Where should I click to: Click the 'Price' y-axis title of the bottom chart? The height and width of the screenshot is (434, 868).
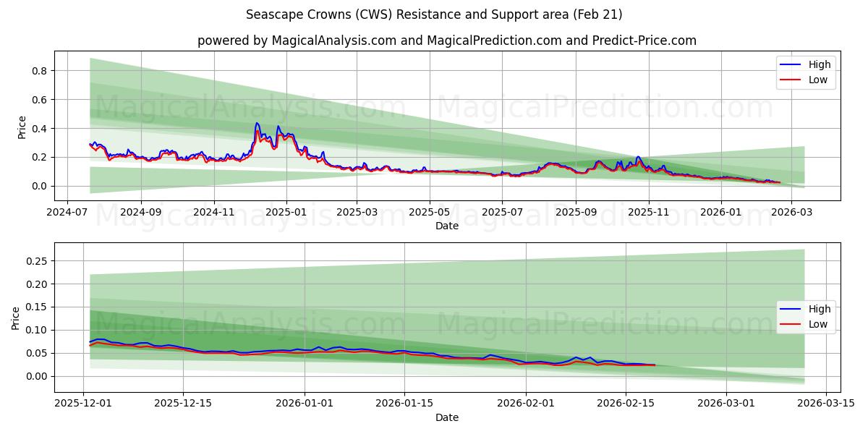pos(16,318)
